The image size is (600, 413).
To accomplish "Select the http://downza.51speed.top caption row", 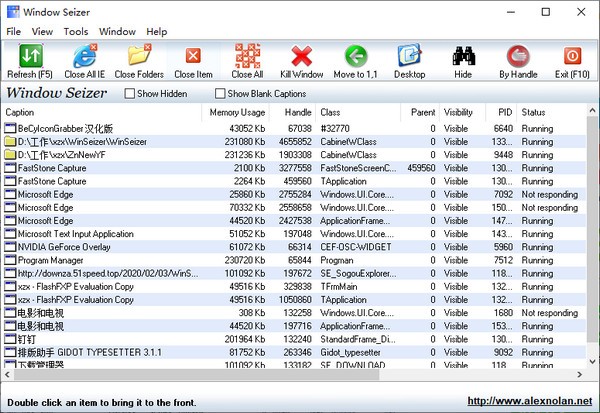I will tap(108, 273).
